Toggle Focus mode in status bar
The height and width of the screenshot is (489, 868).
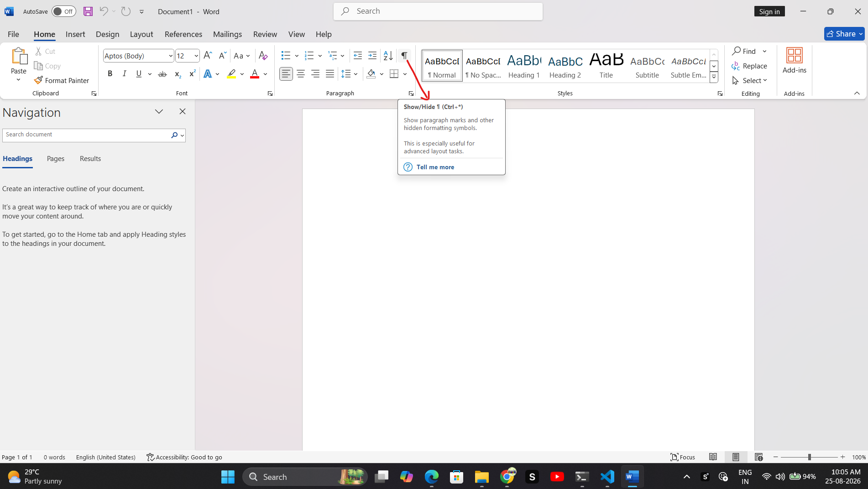pos(683,457)
